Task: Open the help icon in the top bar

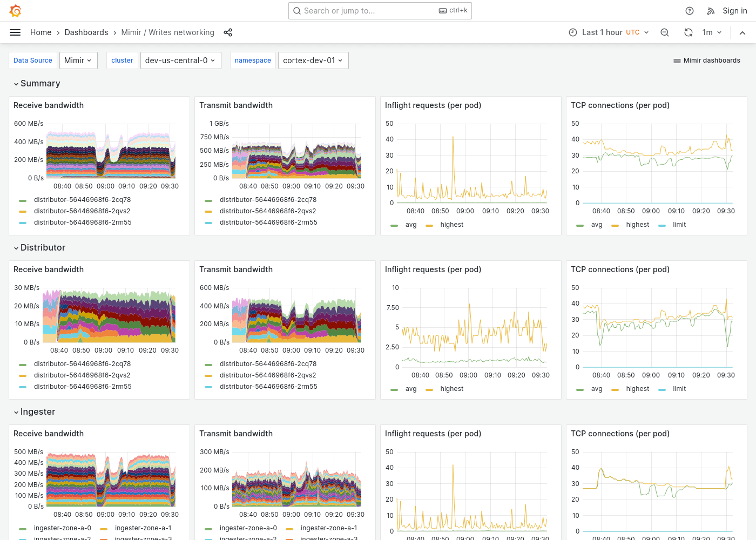Action: [x=689, y=10]
